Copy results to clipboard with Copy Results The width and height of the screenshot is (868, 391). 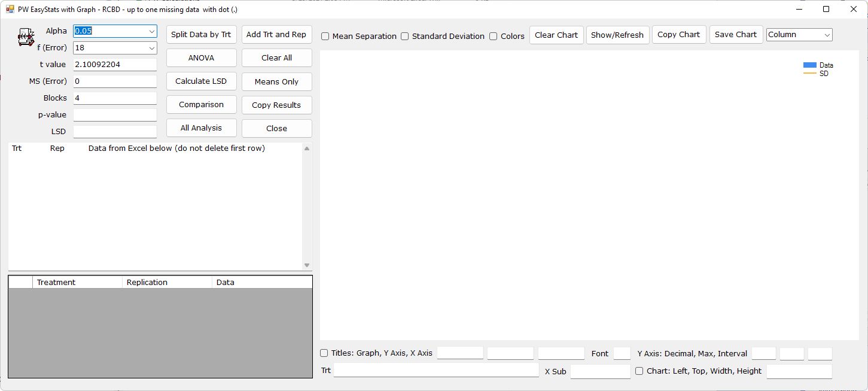(x=276, y=104)
